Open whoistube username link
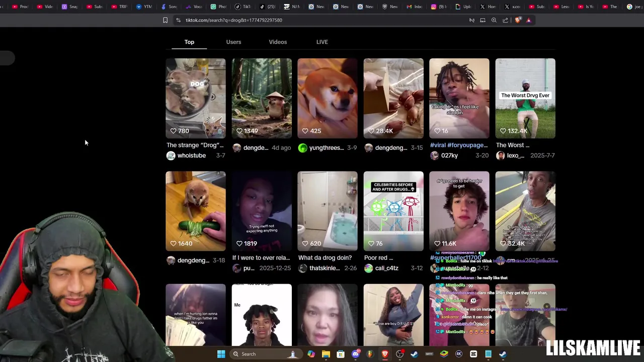The image size is (644, 362). (191, 156)
